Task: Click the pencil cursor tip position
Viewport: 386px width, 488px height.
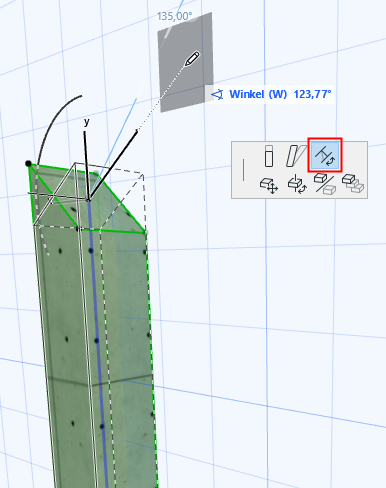Action: tap(186, 65)
